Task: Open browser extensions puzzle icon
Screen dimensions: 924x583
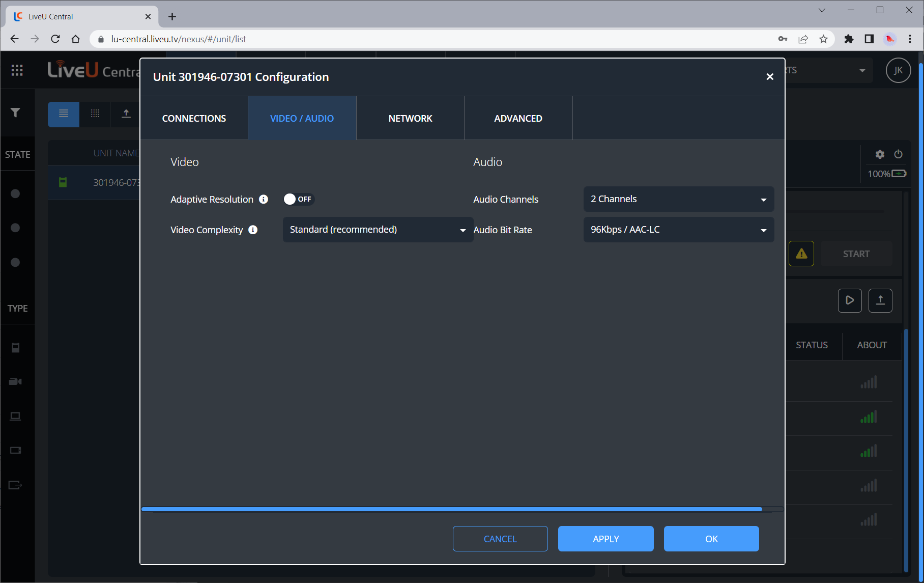Action: [x=849, y=39]
